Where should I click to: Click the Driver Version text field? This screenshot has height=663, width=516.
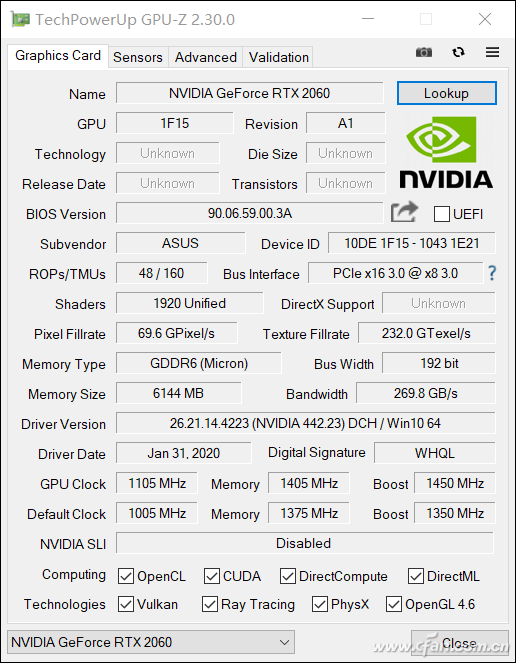[305, 423]
